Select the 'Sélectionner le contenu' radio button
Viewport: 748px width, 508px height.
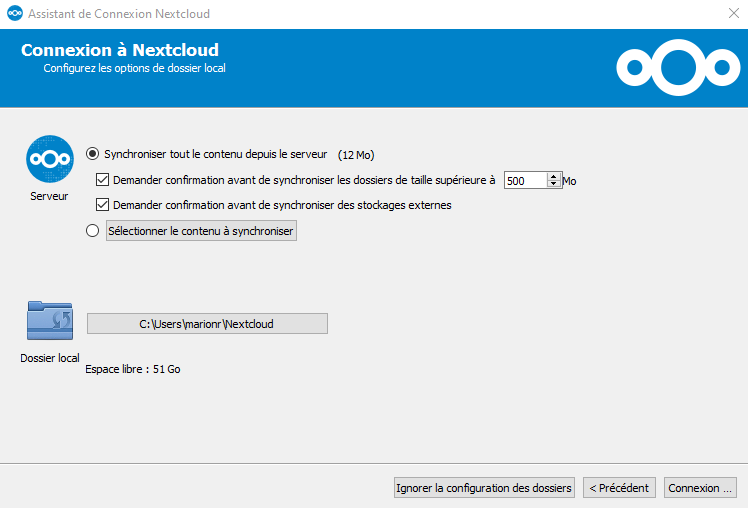(x=93, y=231)
